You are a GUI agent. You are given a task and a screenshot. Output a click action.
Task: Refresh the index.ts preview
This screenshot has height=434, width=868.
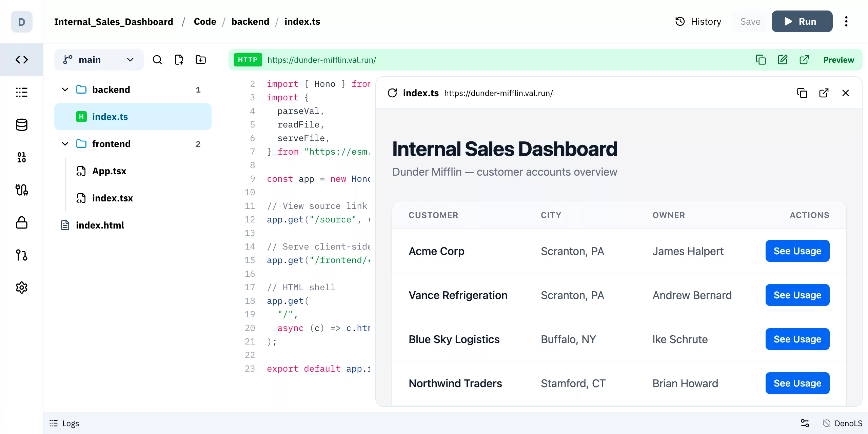[x=392, y=93]
